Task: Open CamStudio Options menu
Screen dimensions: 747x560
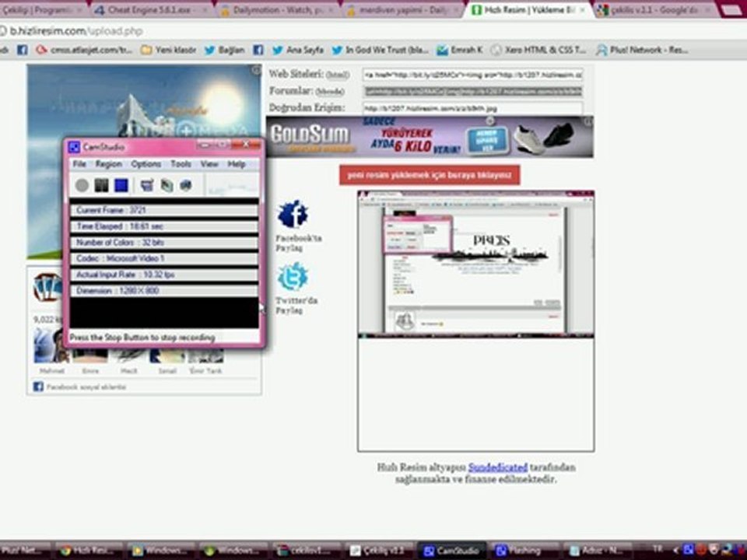Action: point(146,164)
